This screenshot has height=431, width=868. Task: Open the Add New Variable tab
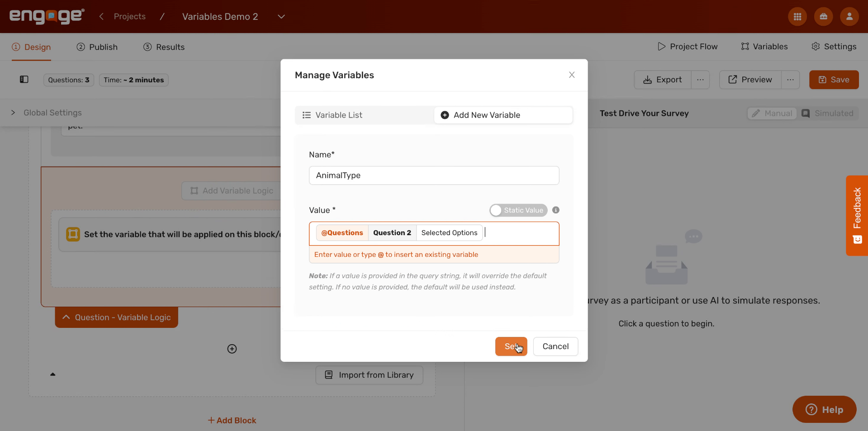tap(503, 115)
